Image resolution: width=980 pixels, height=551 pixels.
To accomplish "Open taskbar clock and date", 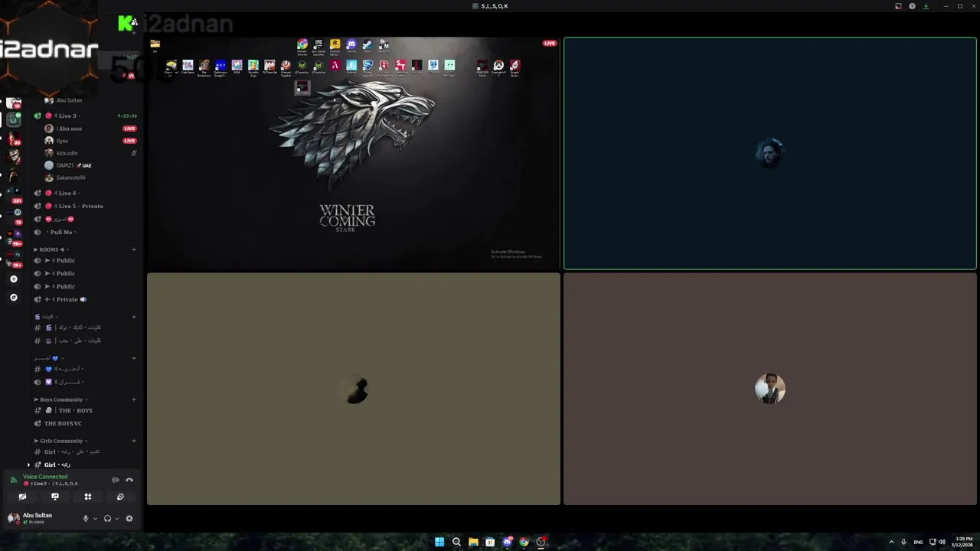I will coord(962,542).
